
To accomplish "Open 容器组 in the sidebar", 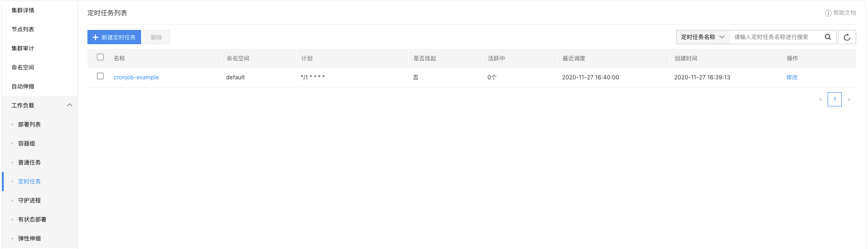I will tap(27, 144).
